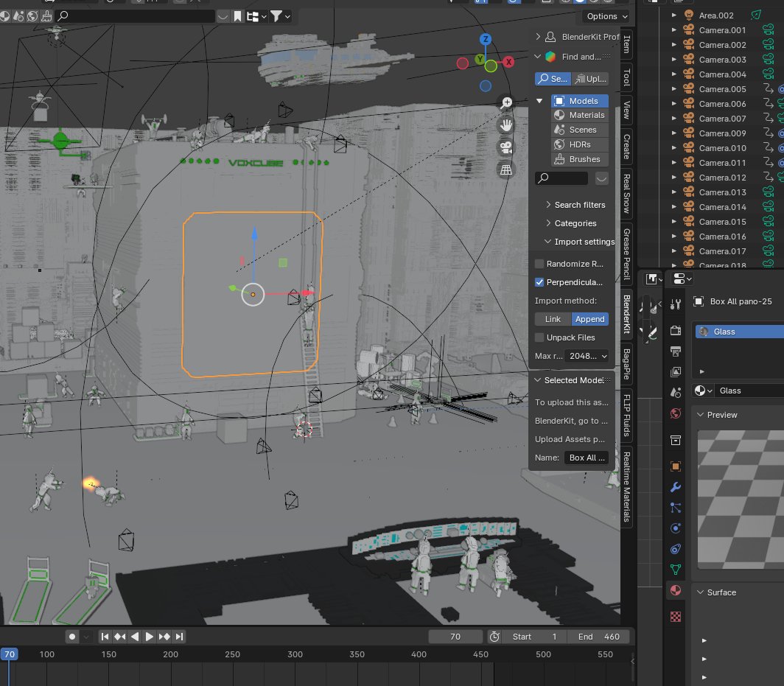
Task: Open the Material properties sphere icon
Action: (x=676, y=590)
